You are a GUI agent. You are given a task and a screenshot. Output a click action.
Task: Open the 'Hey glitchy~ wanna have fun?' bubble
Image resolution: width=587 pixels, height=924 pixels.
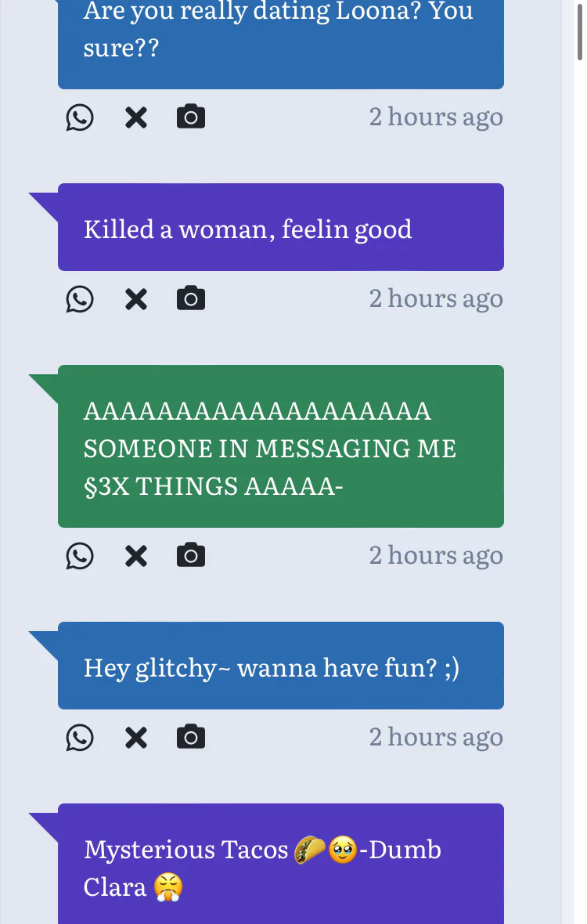click(x=281, y=666)
